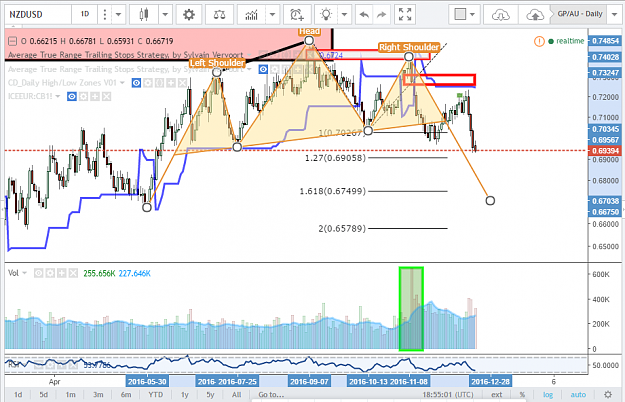Remove ICEEUR:CB1! comparison symbol

coord(106,96)
